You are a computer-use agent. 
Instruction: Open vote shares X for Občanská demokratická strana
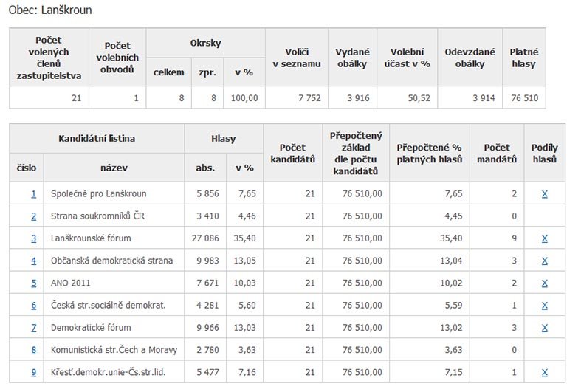click(544, 261)
